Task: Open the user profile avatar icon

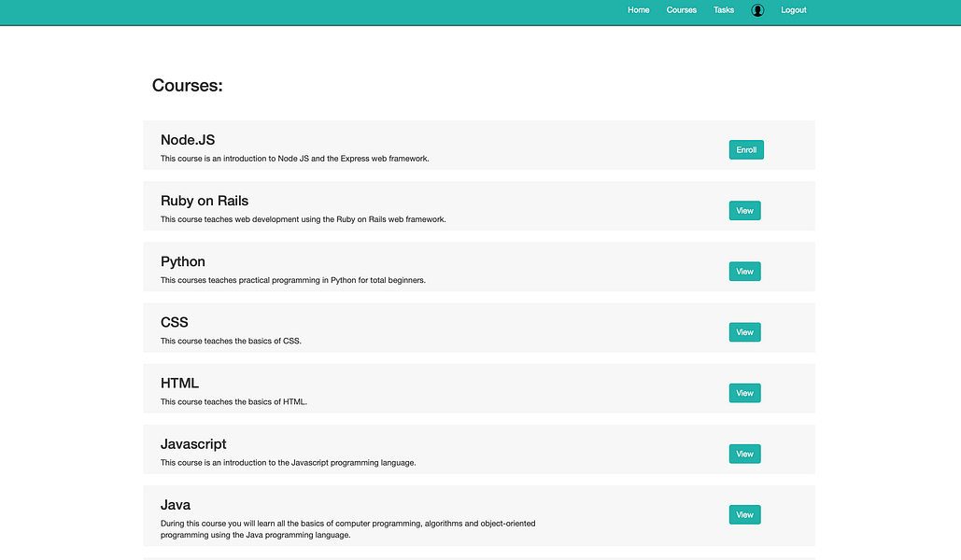Action: [757, 10]
